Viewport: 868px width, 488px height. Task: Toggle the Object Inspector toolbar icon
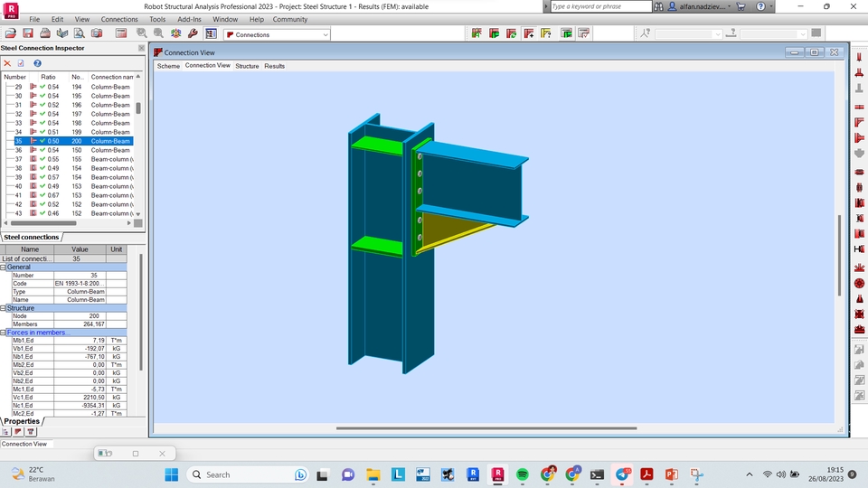[211, 33]
